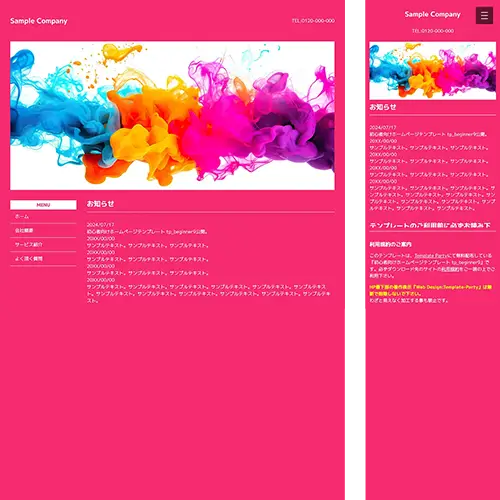The width and height of the screenshot is (500, 500).
Task: Click the 2024/07/17 date in mobile news
Action: point(383,127)
